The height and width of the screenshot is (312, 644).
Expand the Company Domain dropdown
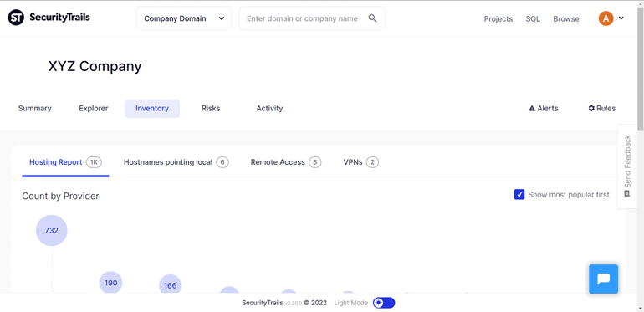[184, 18]
